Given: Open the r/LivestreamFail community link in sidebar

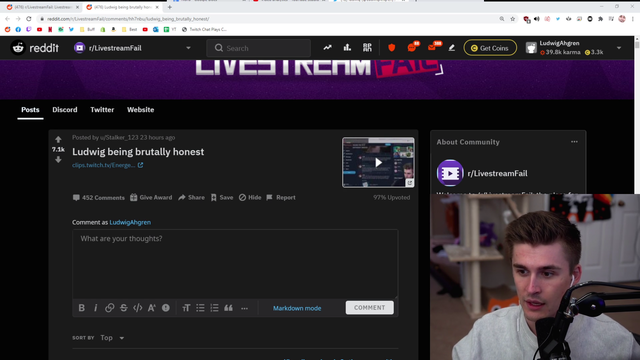Looking at the screenshot, I should tap(497, 173).
